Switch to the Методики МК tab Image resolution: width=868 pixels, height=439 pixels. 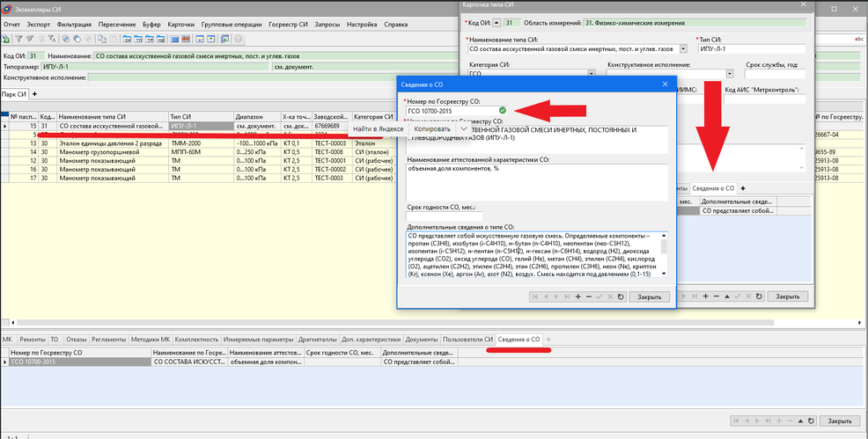pyautogui.click(x=151, y=340)
